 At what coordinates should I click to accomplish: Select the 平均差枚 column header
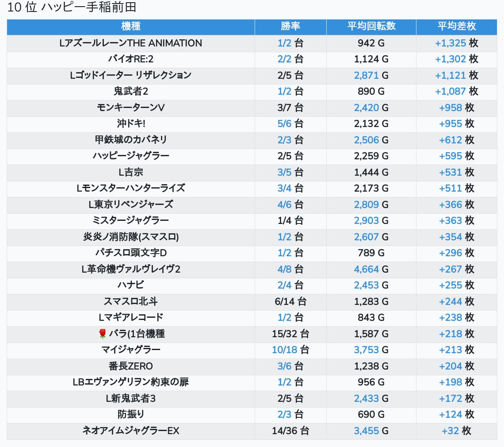click(x=456, y=27)
